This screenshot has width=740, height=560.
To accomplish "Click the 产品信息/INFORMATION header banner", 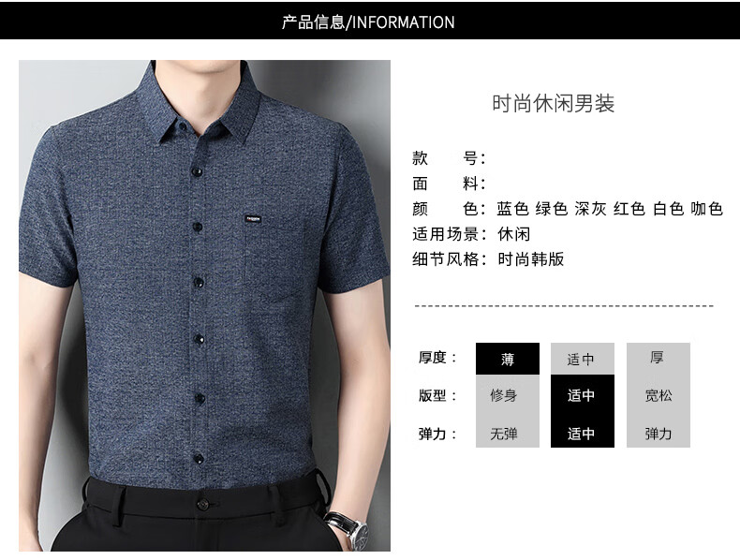I will [370, 21].
